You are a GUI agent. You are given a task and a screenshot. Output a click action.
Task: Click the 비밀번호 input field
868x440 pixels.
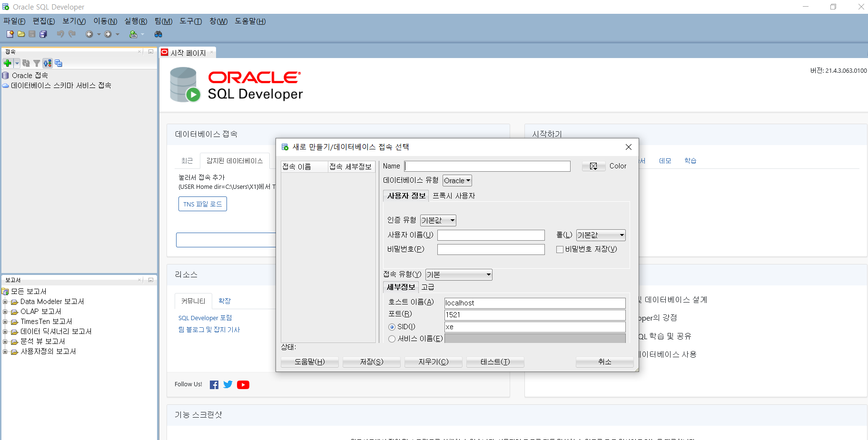click(x=491, y=250)
